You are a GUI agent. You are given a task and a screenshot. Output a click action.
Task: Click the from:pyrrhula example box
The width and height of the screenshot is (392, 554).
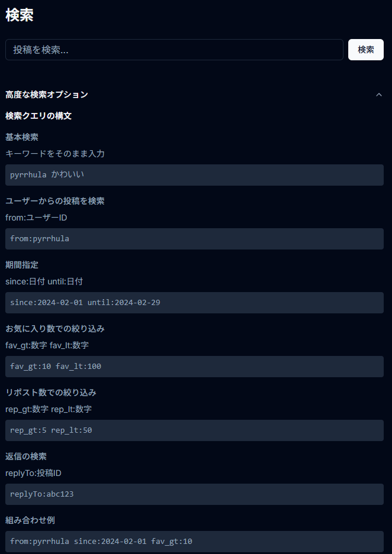click(194, 239)
